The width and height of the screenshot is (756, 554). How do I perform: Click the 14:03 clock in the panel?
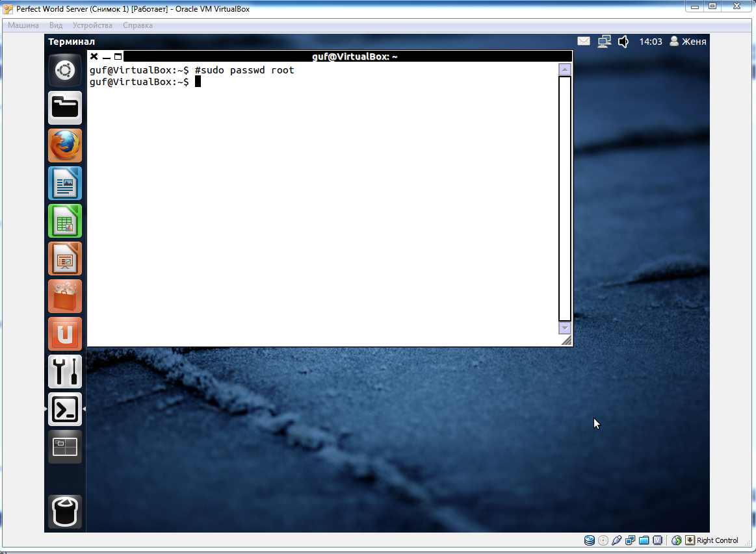(x=650, y=42)
